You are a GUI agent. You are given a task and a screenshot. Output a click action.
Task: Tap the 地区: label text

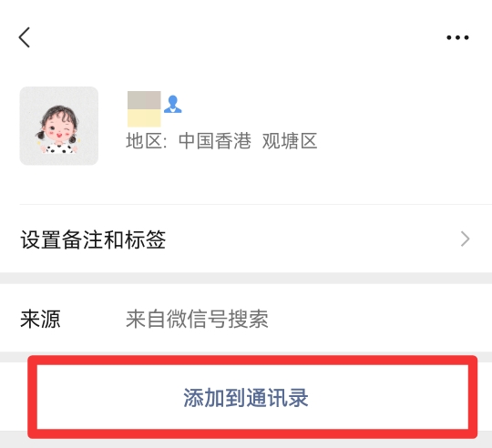tap(146, 141)
